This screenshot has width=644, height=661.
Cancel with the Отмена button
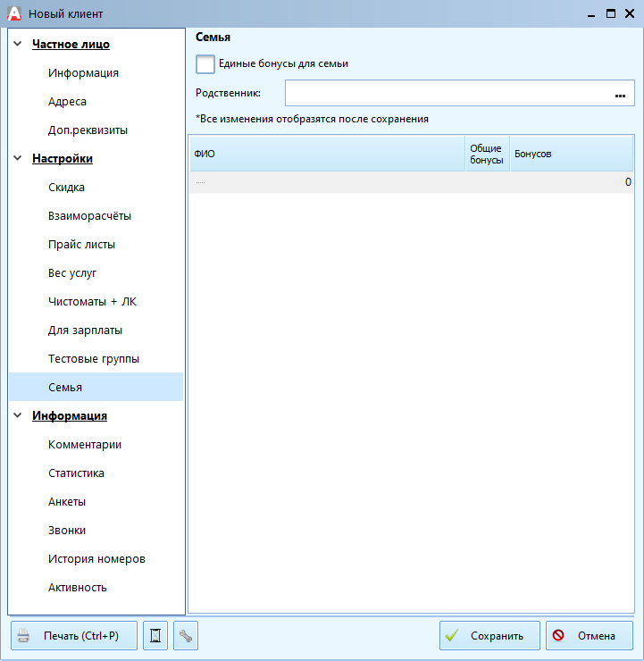589,636
